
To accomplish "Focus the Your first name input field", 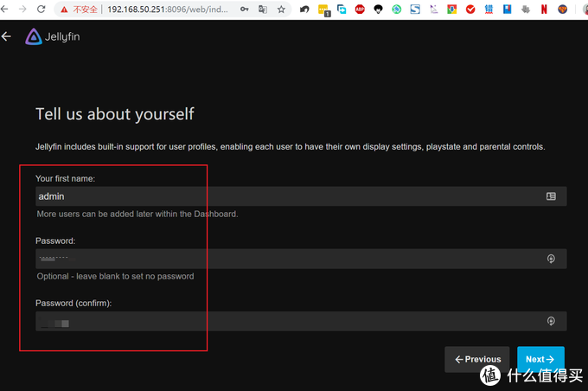I will [285, 196].
